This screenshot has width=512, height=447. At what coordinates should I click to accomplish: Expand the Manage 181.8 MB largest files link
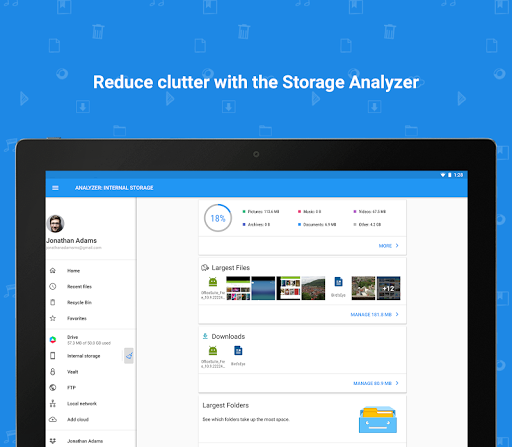(x=375, y=314)
